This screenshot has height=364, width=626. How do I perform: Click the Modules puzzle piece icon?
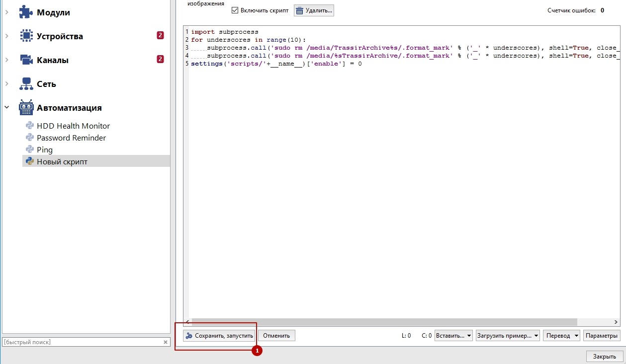(x=26, y=12)
